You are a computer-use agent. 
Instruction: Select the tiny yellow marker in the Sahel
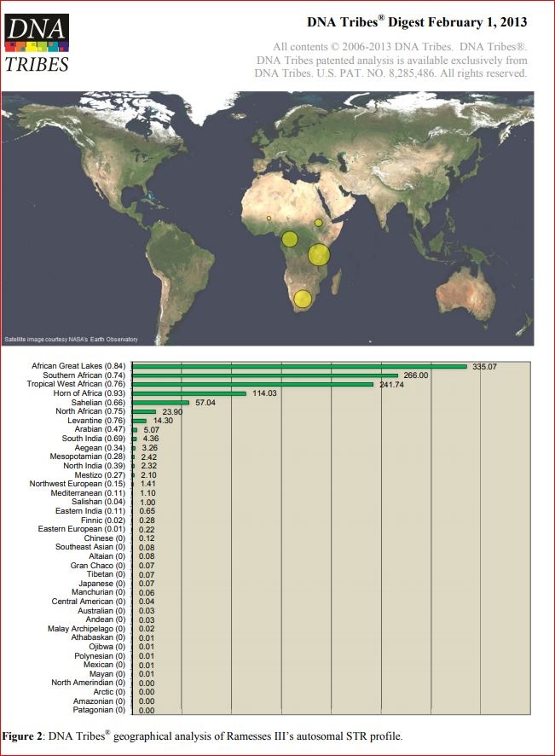(269, 218)
